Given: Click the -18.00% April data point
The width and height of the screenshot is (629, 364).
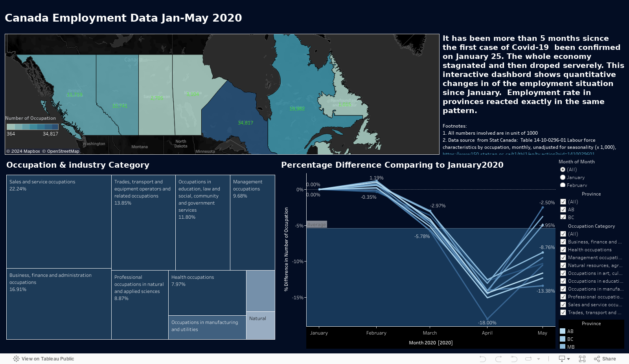Looking at the screenshot, I should click(487, 319).
